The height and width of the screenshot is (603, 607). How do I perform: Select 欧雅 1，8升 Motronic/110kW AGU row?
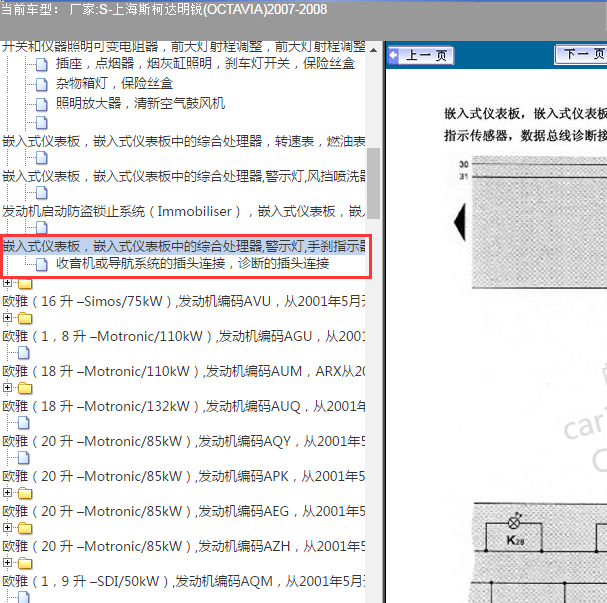coord(184,336)
